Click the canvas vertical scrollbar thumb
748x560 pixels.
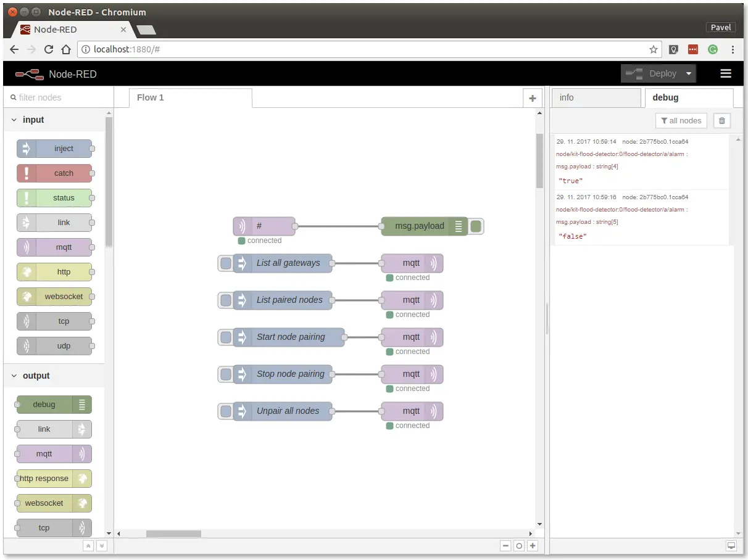(x=539, y=160)
